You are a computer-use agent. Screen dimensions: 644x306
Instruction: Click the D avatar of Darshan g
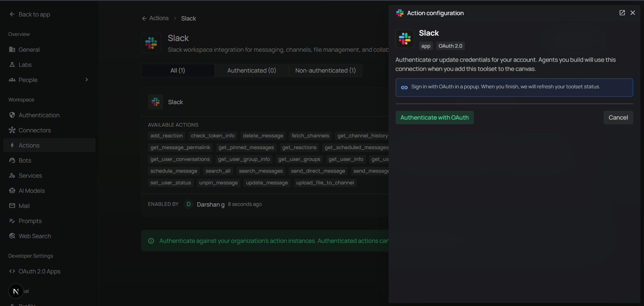(x=189, y=204)
